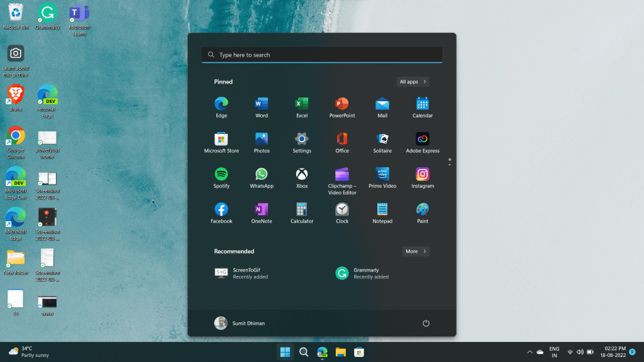Select the Microsoft Teams desktop icon
The height and width of the screenshot is (362, 644).
point(79,19)
